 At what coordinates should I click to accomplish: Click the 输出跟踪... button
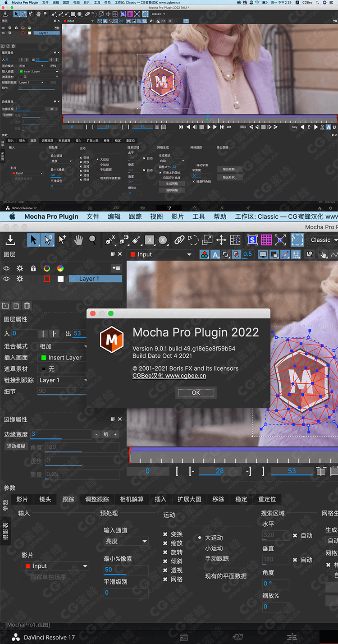tap(230, 170)
